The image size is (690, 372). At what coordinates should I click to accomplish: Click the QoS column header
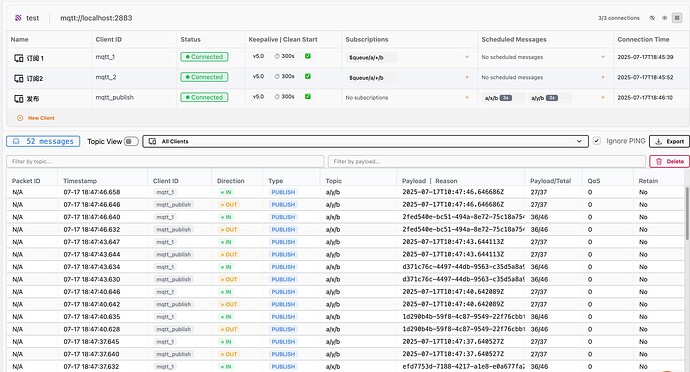click(594, 181)
